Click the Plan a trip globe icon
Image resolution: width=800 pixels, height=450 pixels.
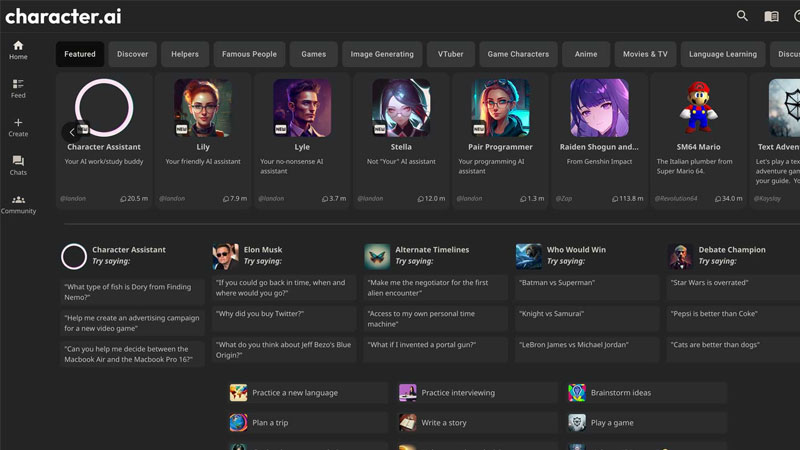point(238,423)
